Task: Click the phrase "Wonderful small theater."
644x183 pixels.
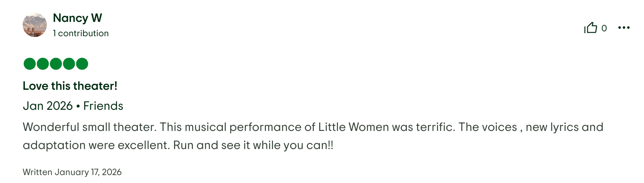Action: click(90, 127)
